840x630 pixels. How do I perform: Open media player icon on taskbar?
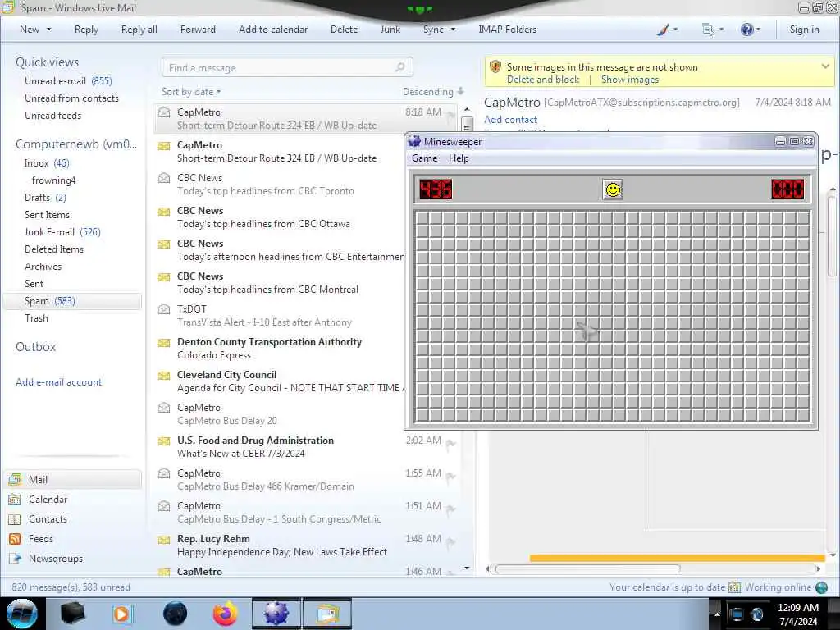[x=122, y=614]
